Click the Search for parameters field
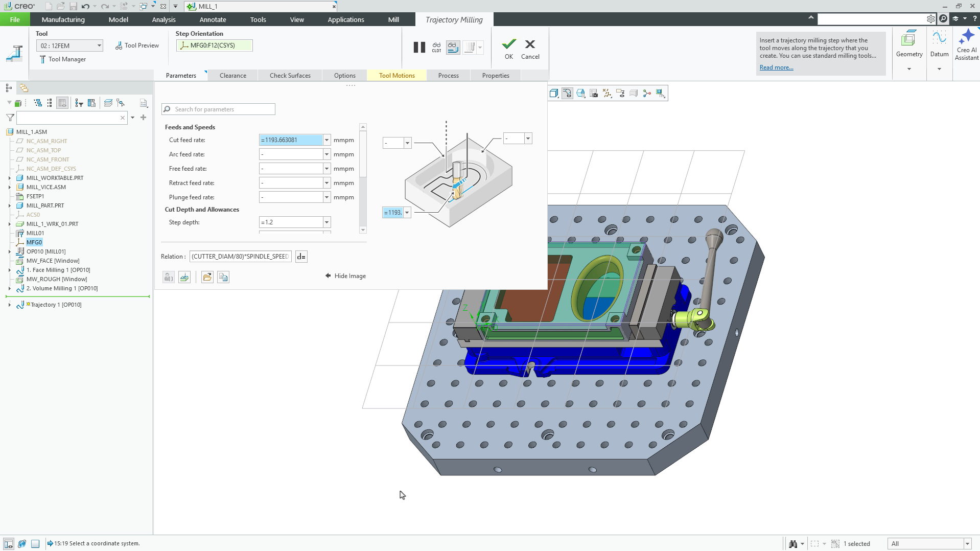 218,109
